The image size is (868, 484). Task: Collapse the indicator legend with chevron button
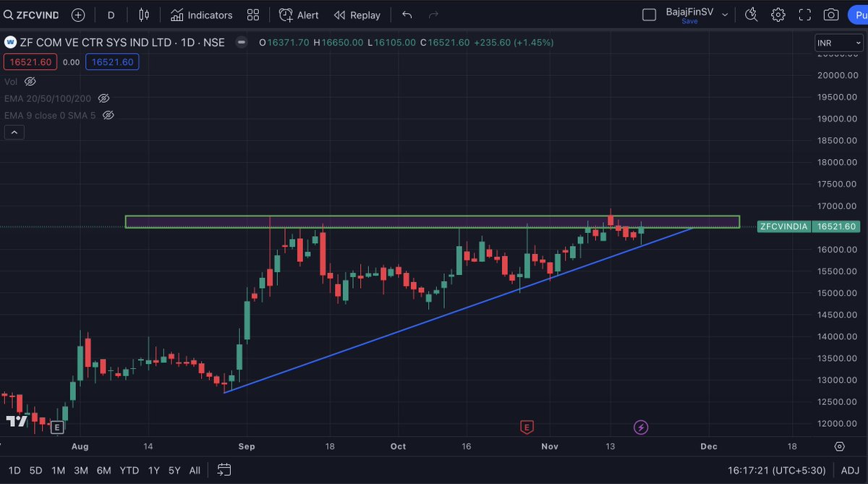tap(14, 132)
